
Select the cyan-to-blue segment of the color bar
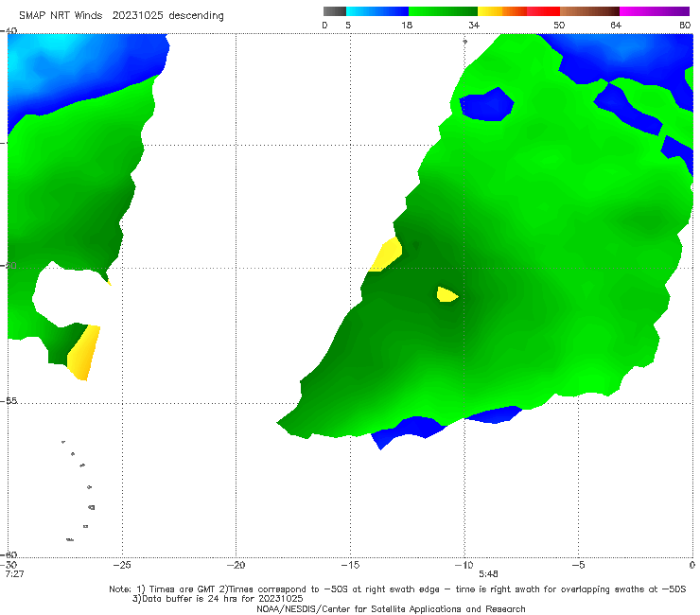377,11
